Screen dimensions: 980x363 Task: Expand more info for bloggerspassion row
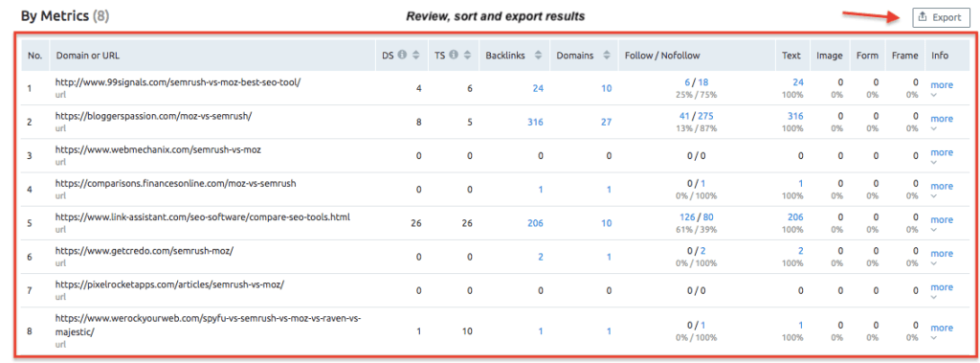[x=942, y=119]
